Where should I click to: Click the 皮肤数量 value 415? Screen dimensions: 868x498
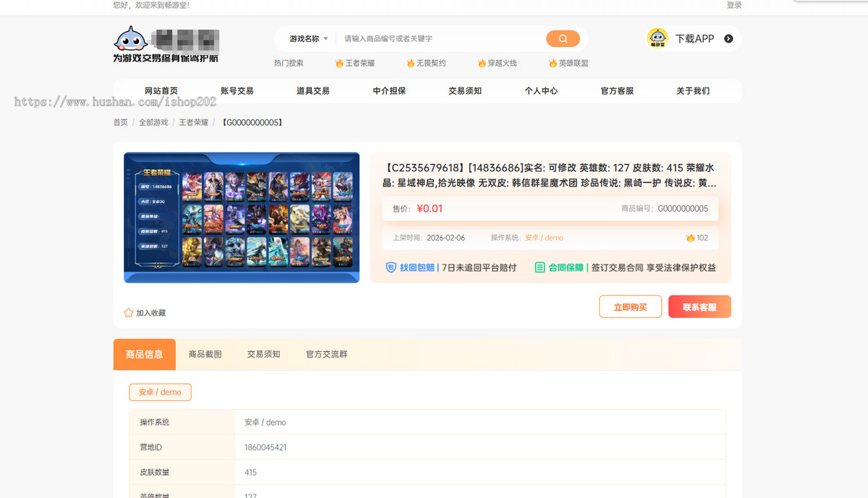pos(250,473)
